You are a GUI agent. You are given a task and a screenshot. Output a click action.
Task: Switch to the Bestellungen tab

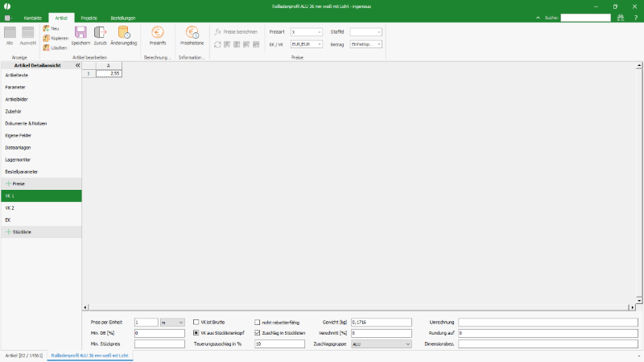pos(123,18)
